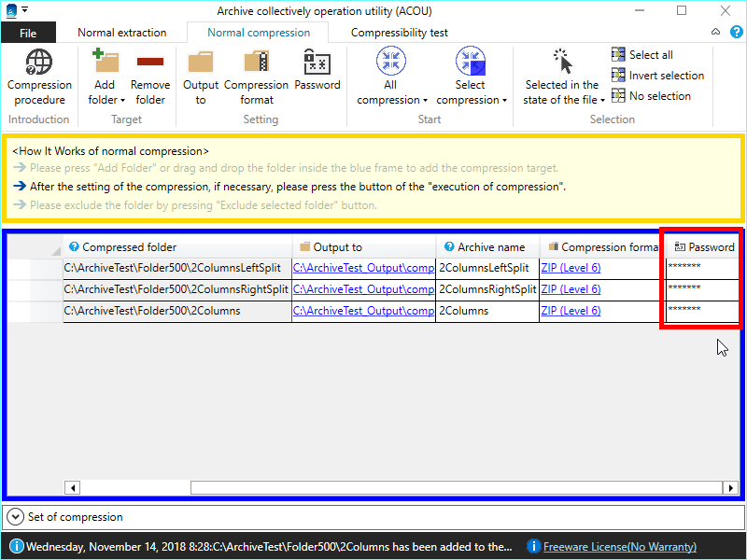Click the horizontal scrollbar right arrow
The width and height of the screenshot is (747, 560).
point(729,487)
